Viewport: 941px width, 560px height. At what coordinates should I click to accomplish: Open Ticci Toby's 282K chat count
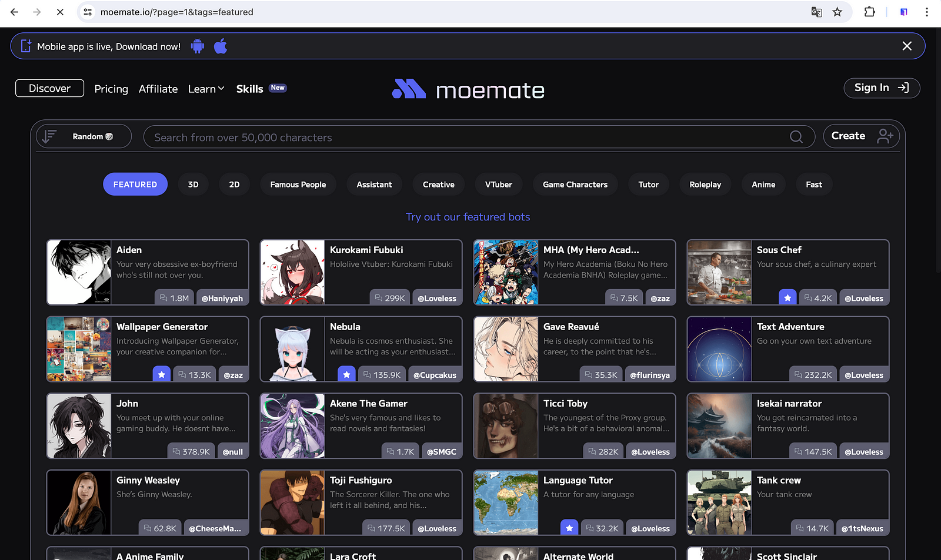coord(603,451)
